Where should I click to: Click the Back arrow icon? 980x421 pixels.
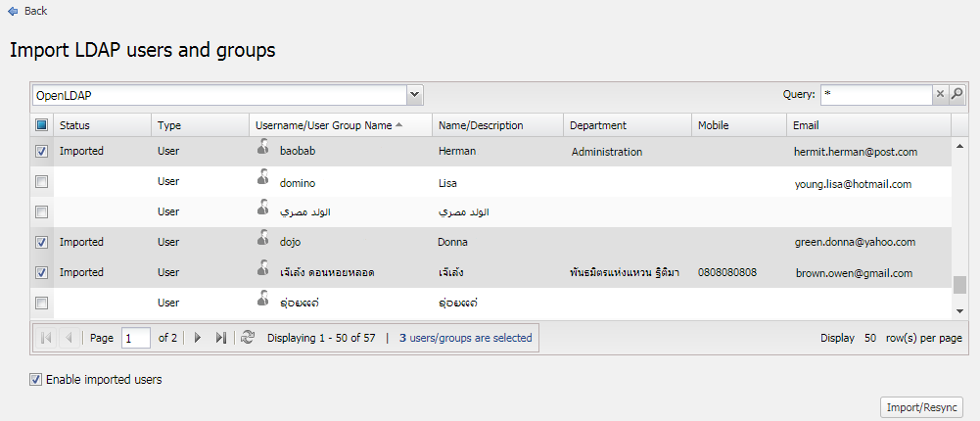coord(12,11)
